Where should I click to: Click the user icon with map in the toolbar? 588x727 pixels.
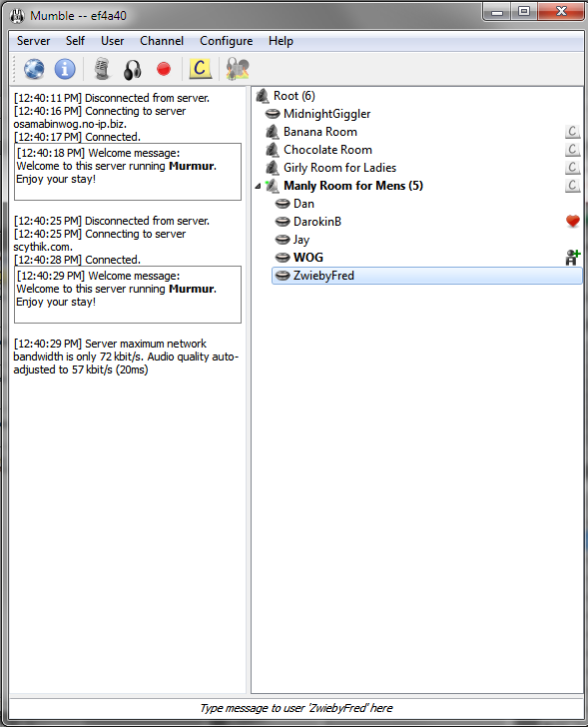pyautogui.click(x=238, y=69)
